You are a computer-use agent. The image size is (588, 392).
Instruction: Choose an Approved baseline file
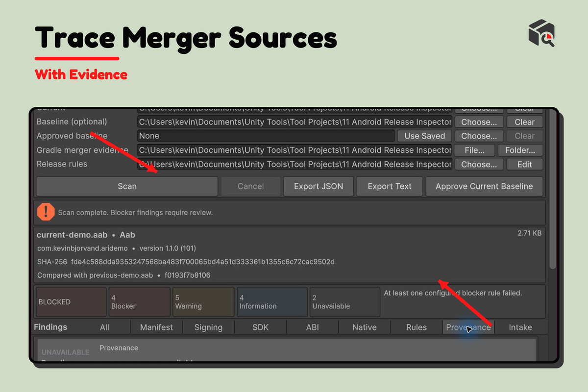tap(479, 136)
